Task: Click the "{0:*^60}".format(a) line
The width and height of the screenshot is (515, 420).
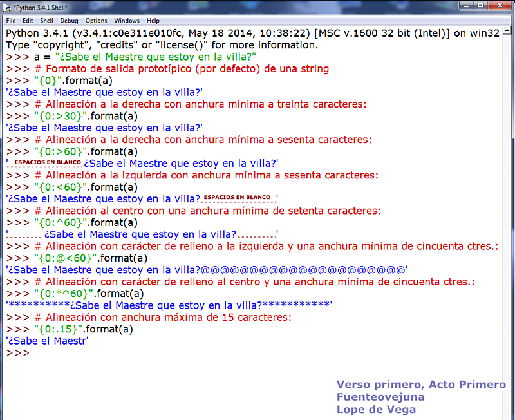Action: [74, 293]
